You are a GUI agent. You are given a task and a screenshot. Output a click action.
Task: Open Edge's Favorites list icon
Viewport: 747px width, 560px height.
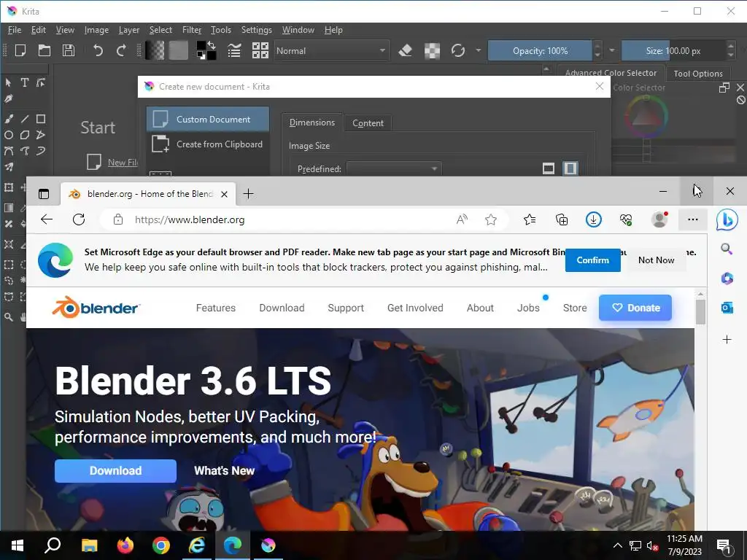pyautogui.click(x=530, y=219)
